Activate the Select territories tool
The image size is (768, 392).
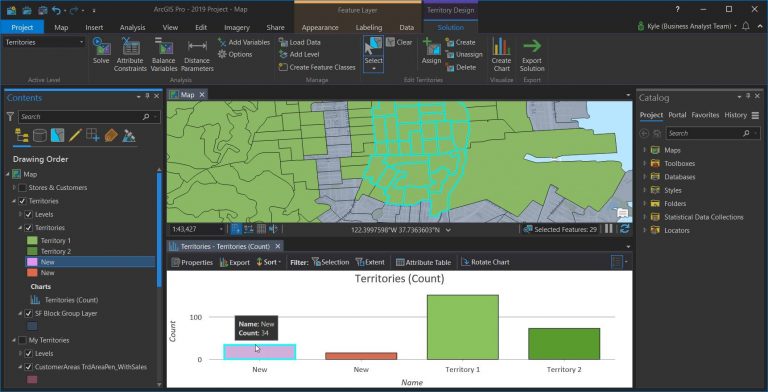(373, 54)
